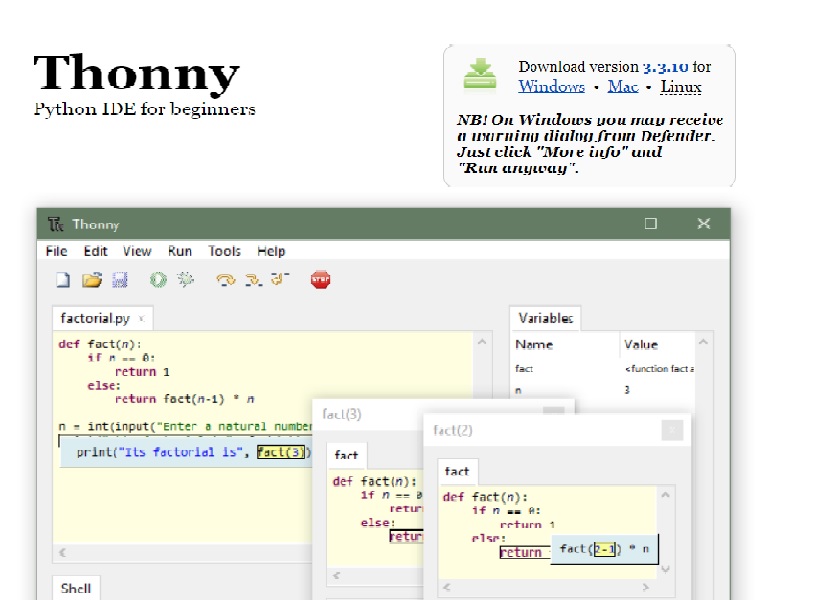835x600 pixels.
Task: Click the red Stop icon
Action: pos(321,280)
